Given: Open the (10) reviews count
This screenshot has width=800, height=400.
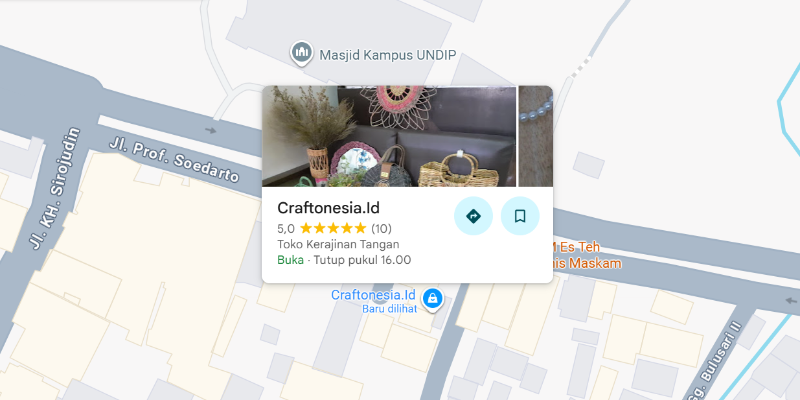Looking at the screenshot, I should point(382,228).
